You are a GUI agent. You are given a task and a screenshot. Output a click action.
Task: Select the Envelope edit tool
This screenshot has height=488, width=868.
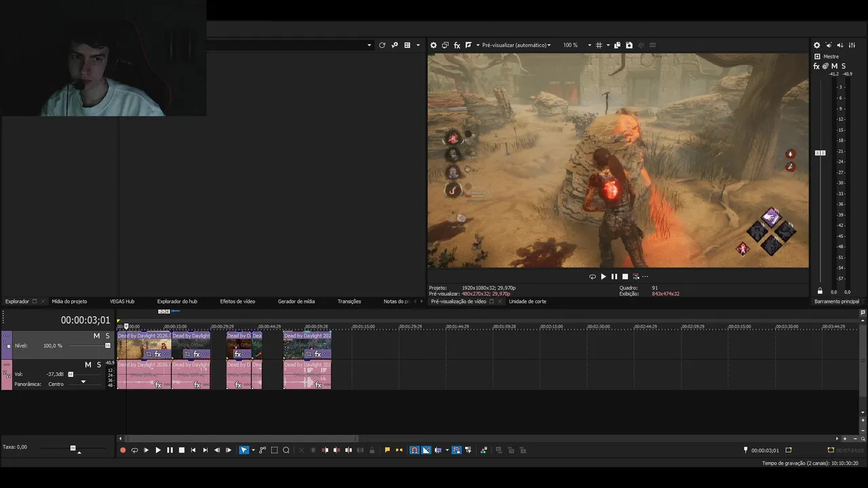point(263,450)
